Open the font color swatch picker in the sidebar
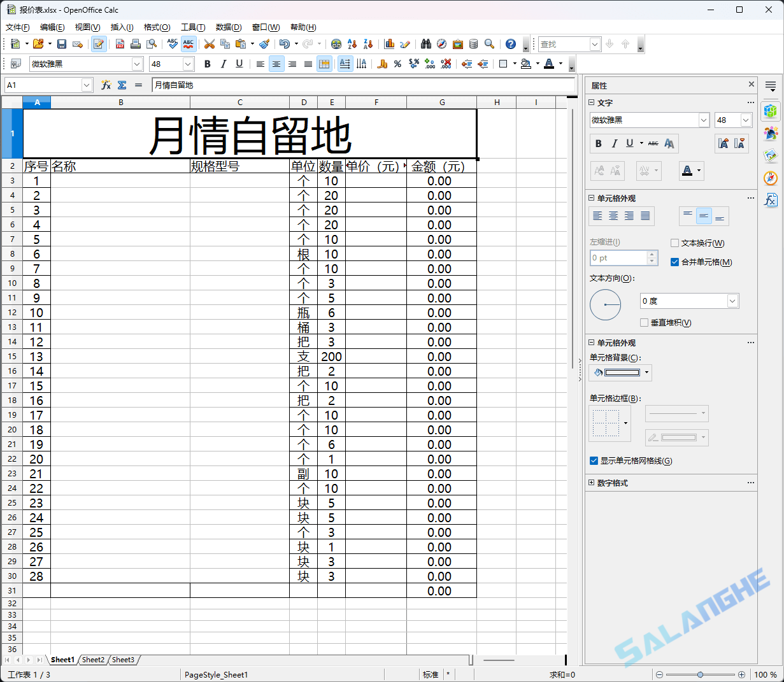784x682 pixels. (x=697, y=170)
